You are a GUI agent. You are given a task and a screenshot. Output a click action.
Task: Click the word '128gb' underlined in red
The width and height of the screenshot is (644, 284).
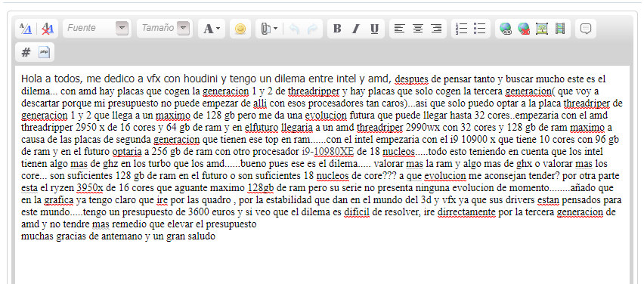point(261,188)
